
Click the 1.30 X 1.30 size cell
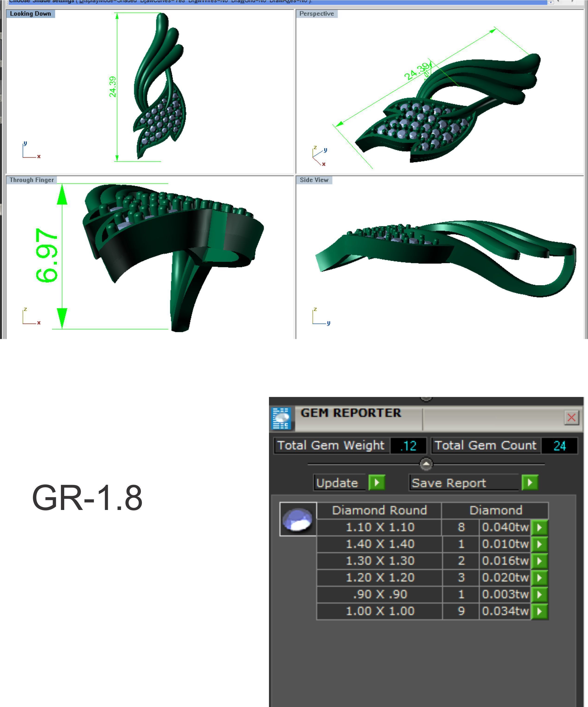click(380, 561)
